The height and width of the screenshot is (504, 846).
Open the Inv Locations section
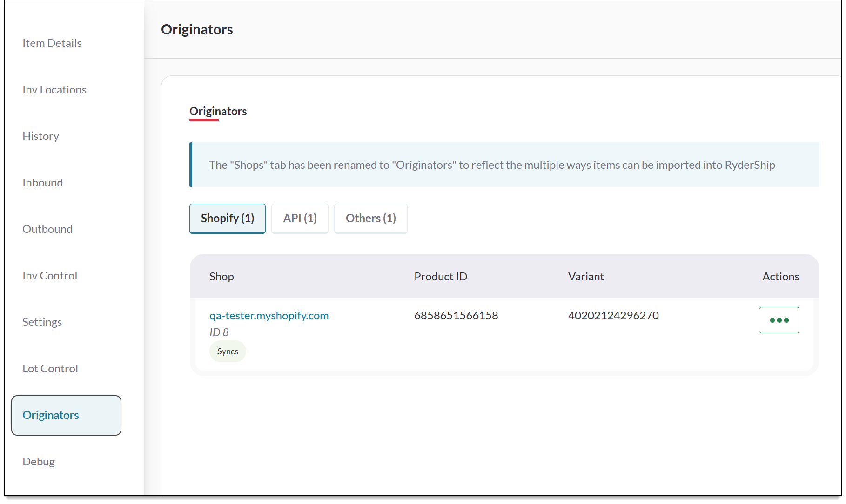click(54, 89)
